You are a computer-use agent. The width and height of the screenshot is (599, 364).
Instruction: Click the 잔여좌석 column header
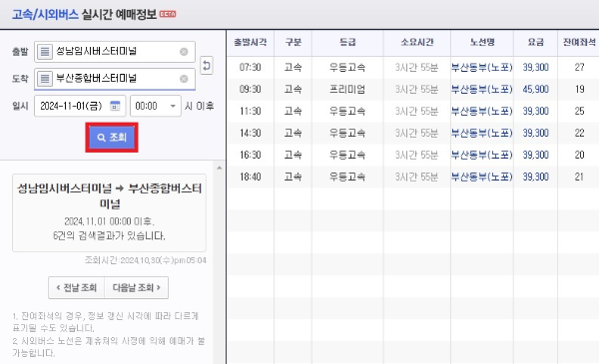pyautogui.click(x=579, y=42)
